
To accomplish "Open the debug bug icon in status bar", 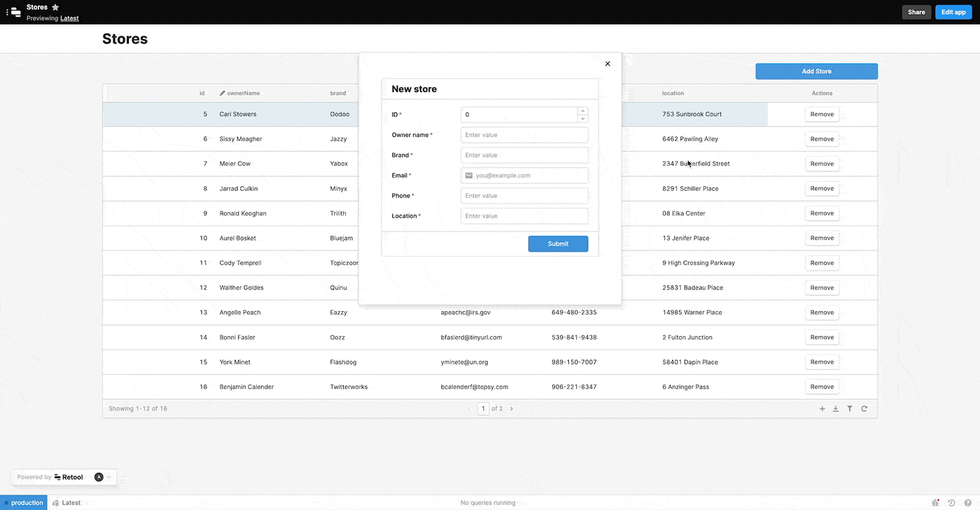I will (x=936, y=502).
